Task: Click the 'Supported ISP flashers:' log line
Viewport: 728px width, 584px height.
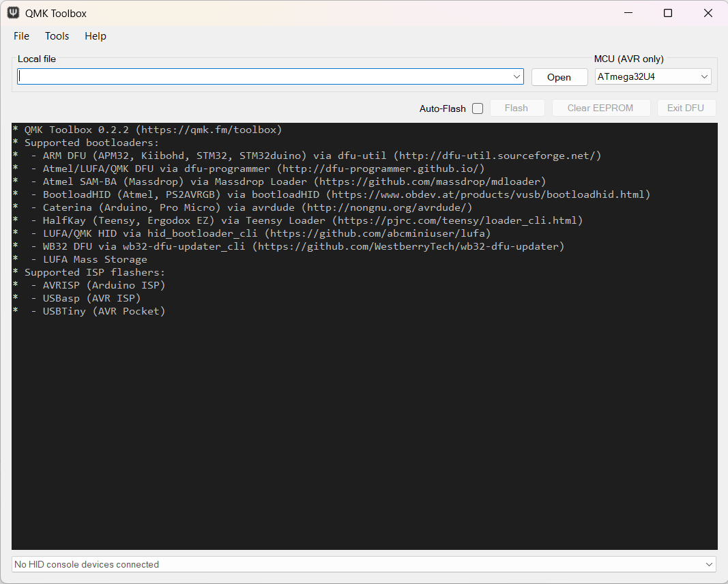Action: click(x=89, y=273)
